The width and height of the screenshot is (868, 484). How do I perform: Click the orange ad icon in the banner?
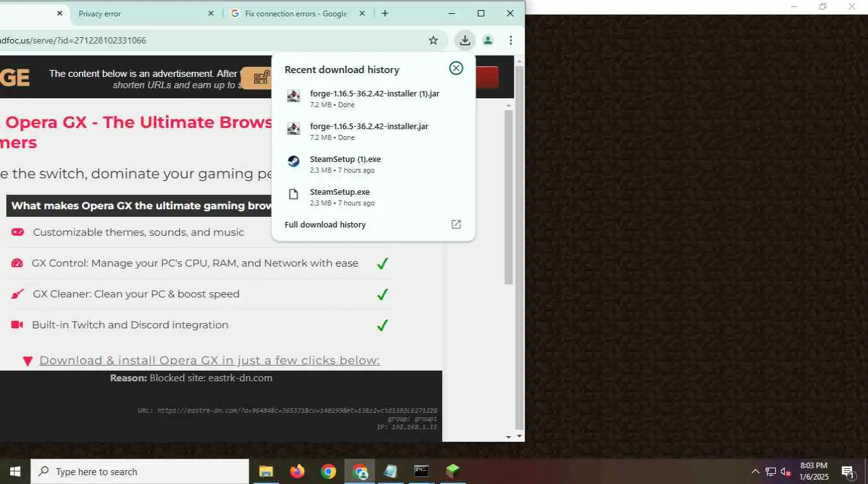[257, 78]
